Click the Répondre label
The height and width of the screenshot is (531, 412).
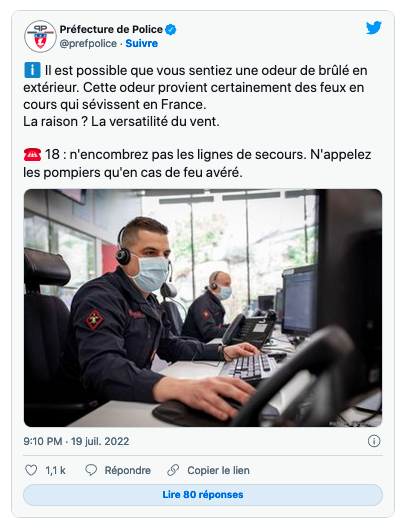[128, 470]
